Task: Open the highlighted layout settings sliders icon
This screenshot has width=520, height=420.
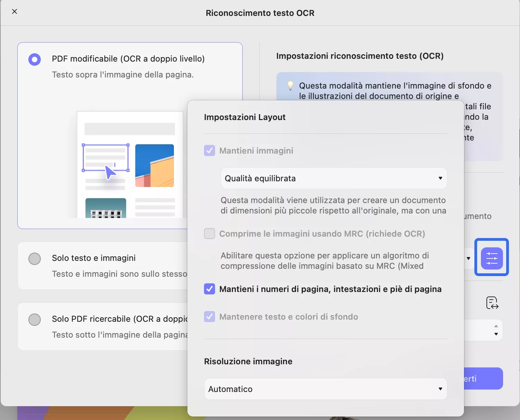Action: coord(492,257)
